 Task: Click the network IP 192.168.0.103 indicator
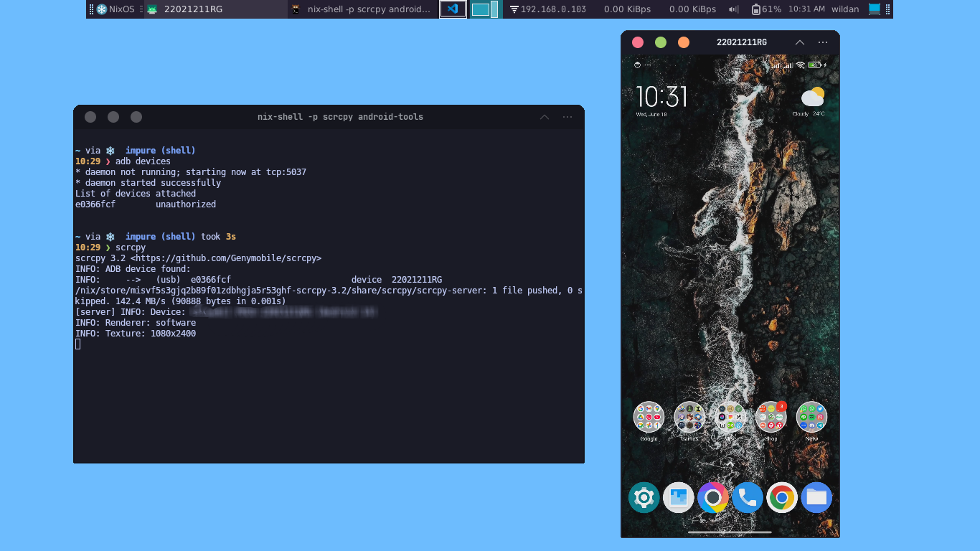[548, 9]
